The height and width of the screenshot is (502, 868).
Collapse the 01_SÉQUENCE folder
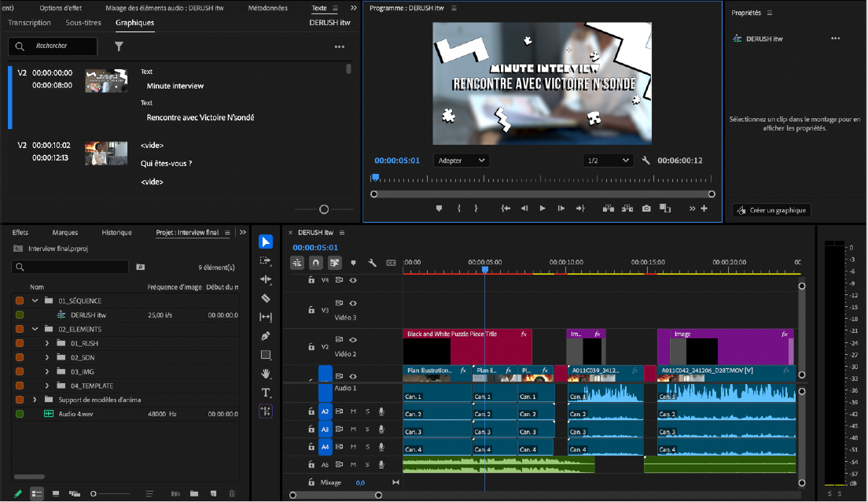point(34,300)
